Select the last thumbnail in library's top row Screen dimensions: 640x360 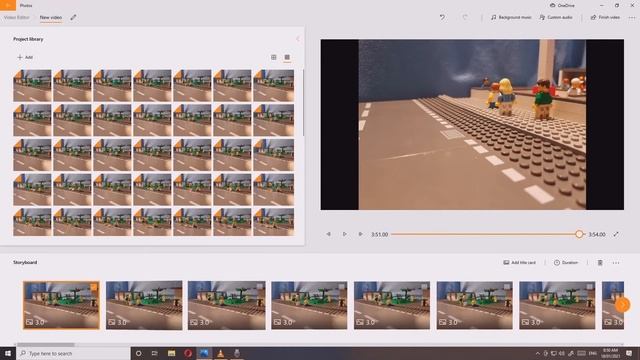(x=273, y=85)
